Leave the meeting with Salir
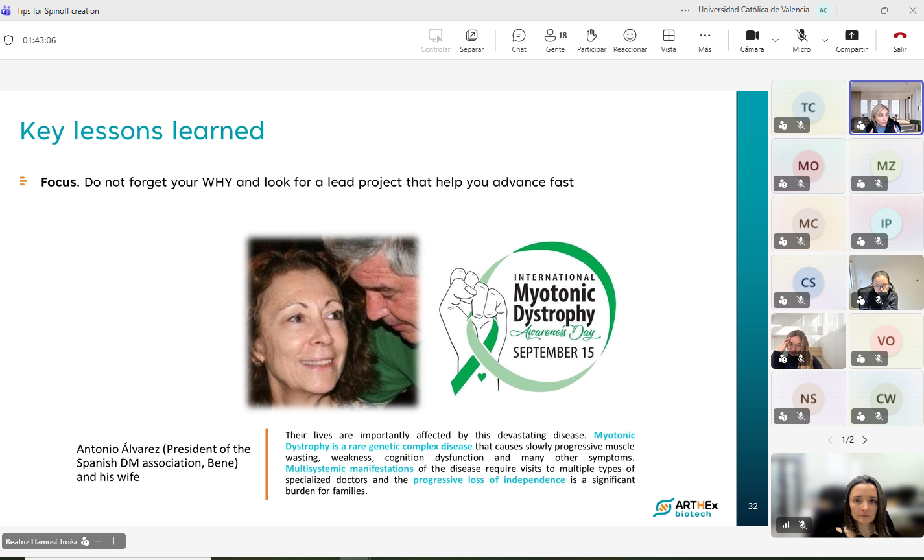 click(x=900, y=40)
